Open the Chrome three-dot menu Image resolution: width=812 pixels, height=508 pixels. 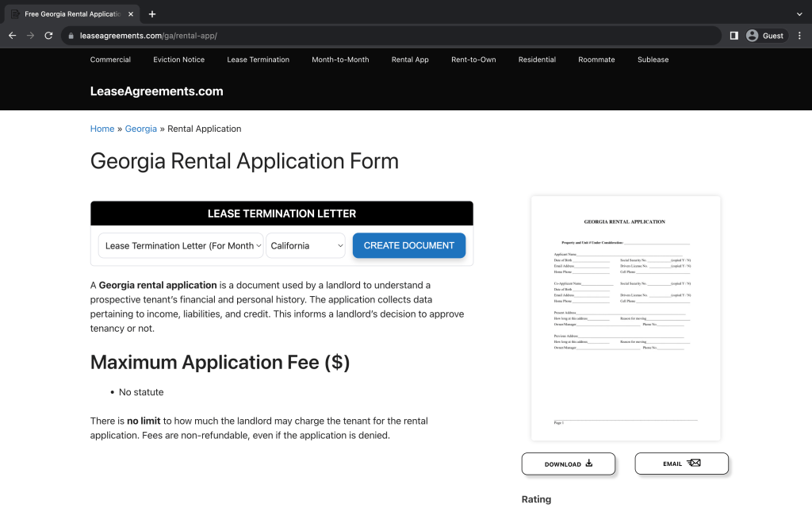[x=799, y=36]
